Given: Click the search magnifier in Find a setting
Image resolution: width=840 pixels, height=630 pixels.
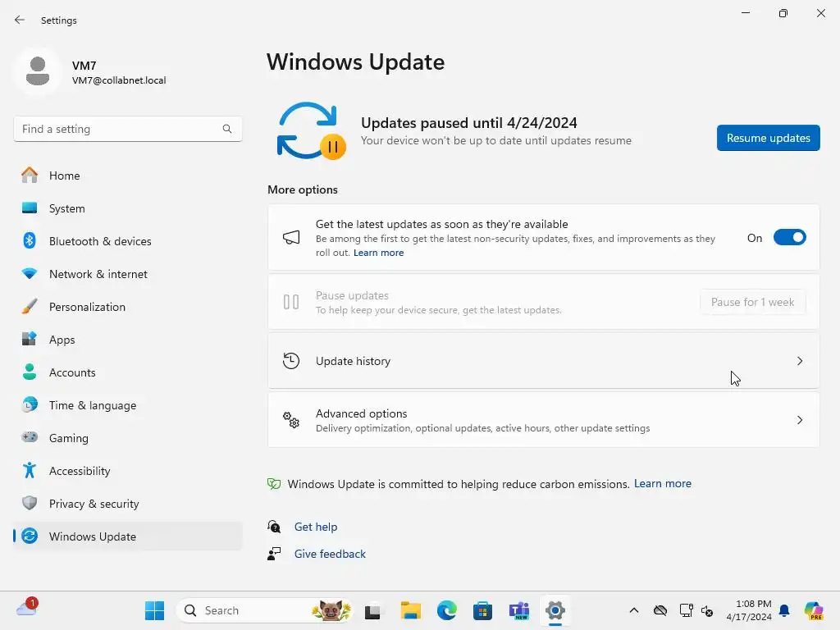Looking at the screenshot, I should pos(227,129).
